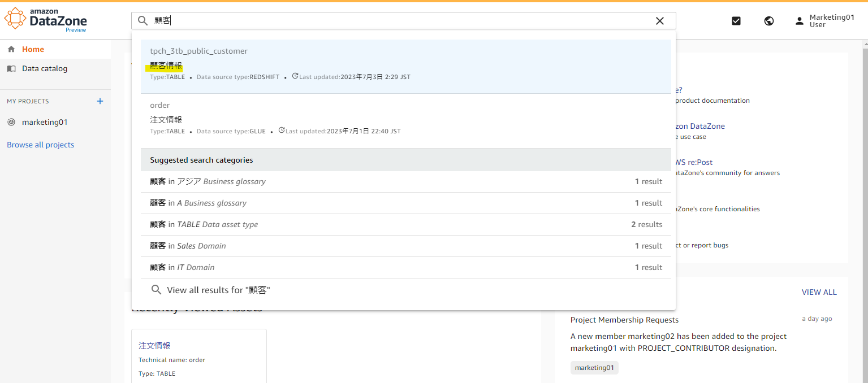Viewport: 868px width, 383px height.
Task: Click 'Data source type:REDSHIFT' text
Action: pyautogui.click(x=238, y=77)
